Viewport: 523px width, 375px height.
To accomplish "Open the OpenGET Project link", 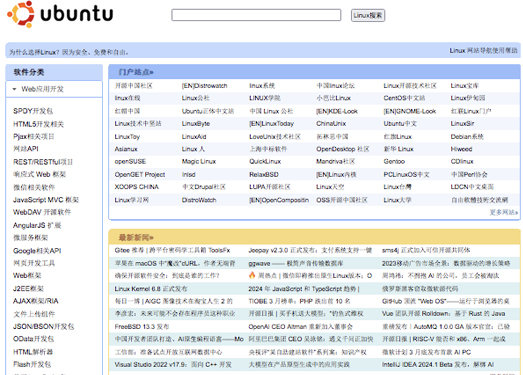I will click(140, 174).
